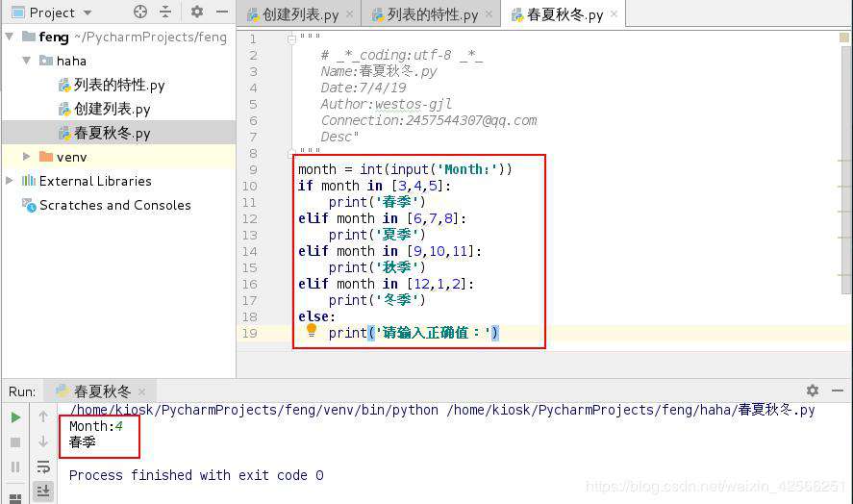Switch to 列表的特性.py editor tab

tap(432, 14)
